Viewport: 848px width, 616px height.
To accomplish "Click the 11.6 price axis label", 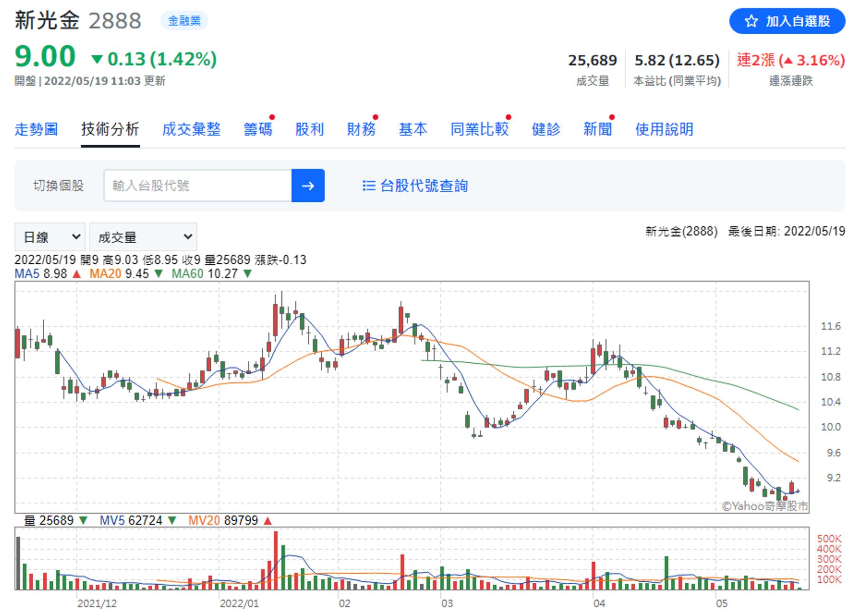I will tap(831, 327).
